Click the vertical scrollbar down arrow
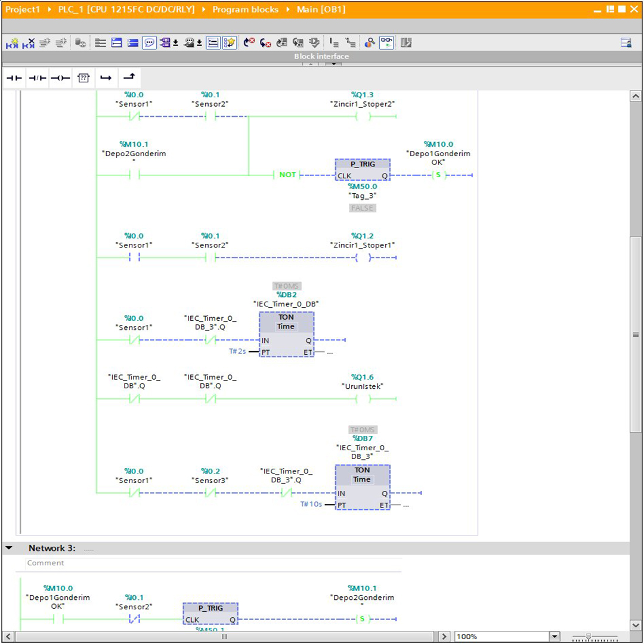Viewport: 644px width, 644px height. (635, 625)
